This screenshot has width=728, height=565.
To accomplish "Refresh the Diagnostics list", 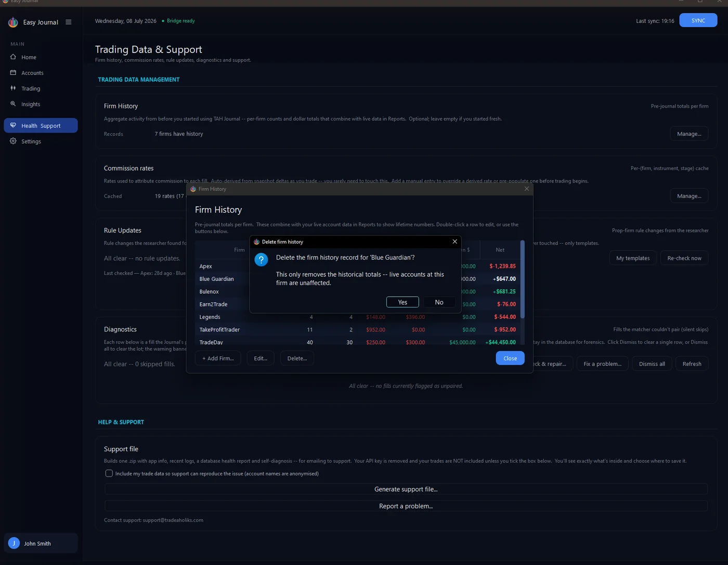I will point(692,364).
